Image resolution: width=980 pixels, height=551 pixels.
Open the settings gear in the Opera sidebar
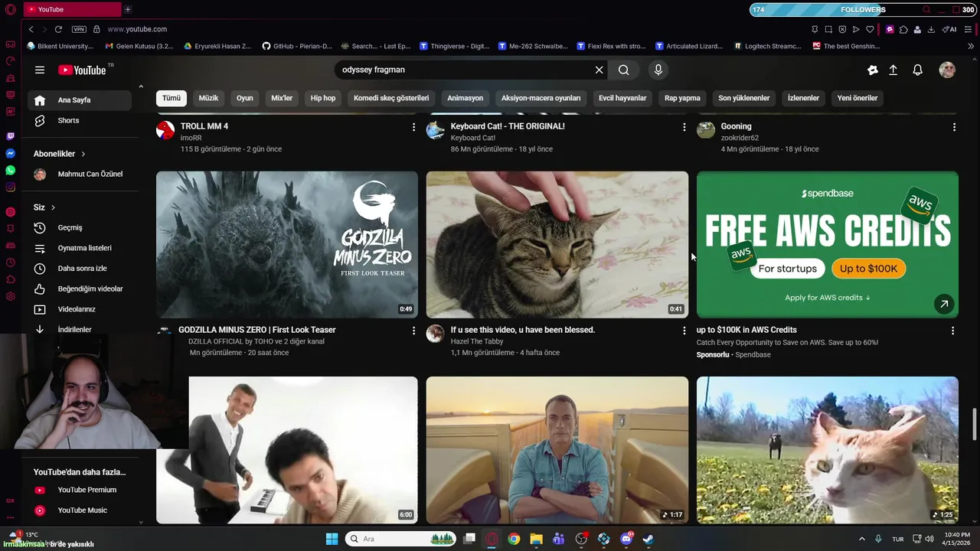coord(10,296)
